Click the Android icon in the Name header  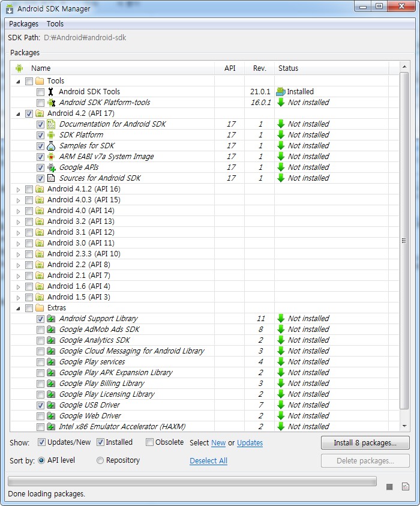pos(19,68)
